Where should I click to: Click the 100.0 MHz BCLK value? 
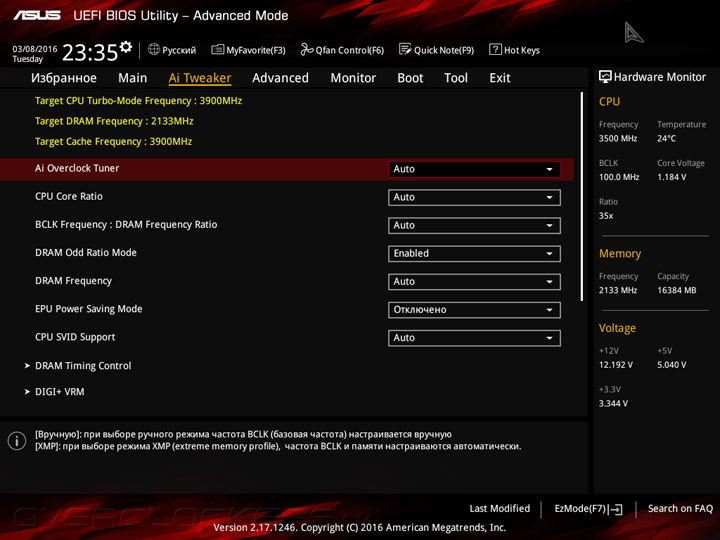click(x=619, y=177)
